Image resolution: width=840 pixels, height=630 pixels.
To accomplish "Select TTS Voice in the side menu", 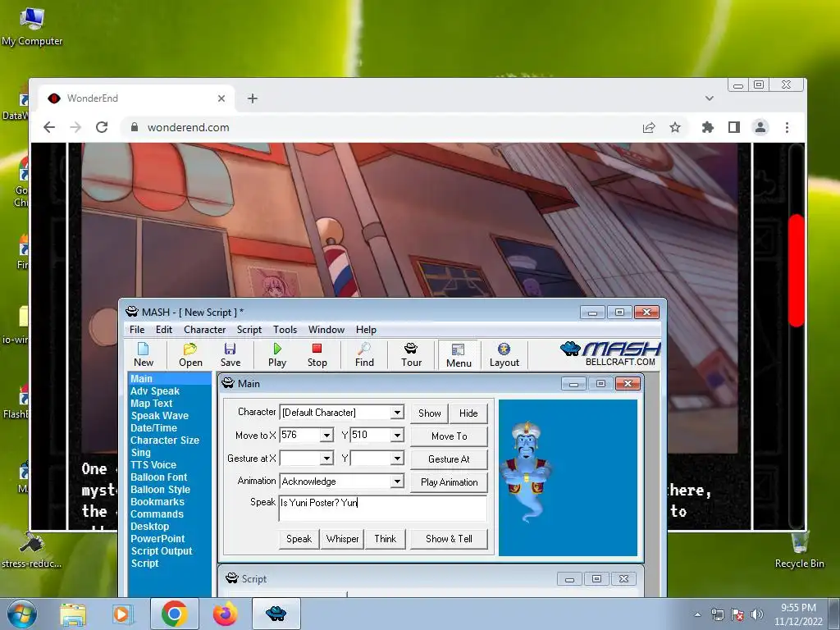I will (x=153, y=465).
